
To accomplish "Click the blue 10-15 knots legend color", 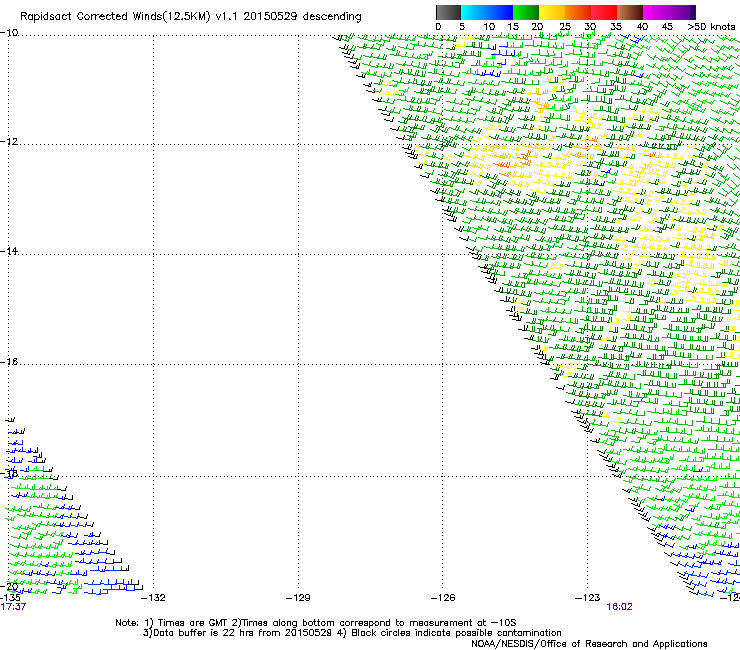I will (x=500, y=12).
